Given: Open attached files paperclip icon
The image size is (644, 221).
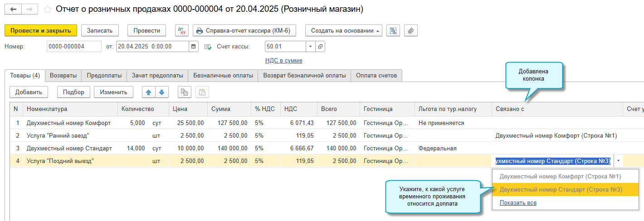Looking at the screenshot, I should pyautogui.click(x=410, y=30).
